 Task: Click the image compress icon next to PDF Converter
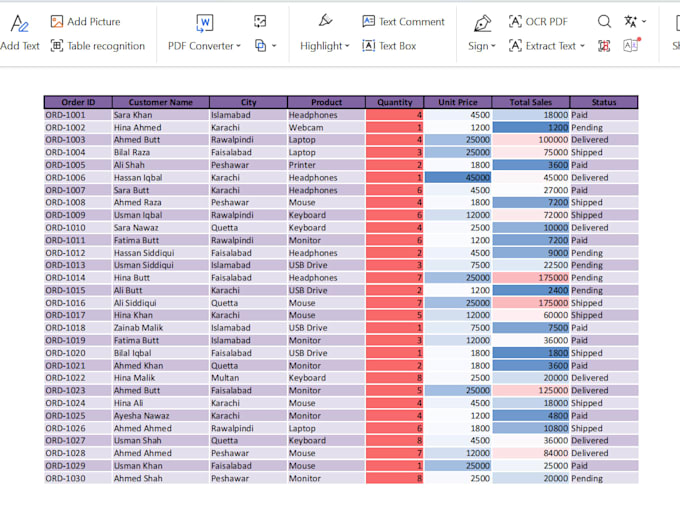click(260, 21)
